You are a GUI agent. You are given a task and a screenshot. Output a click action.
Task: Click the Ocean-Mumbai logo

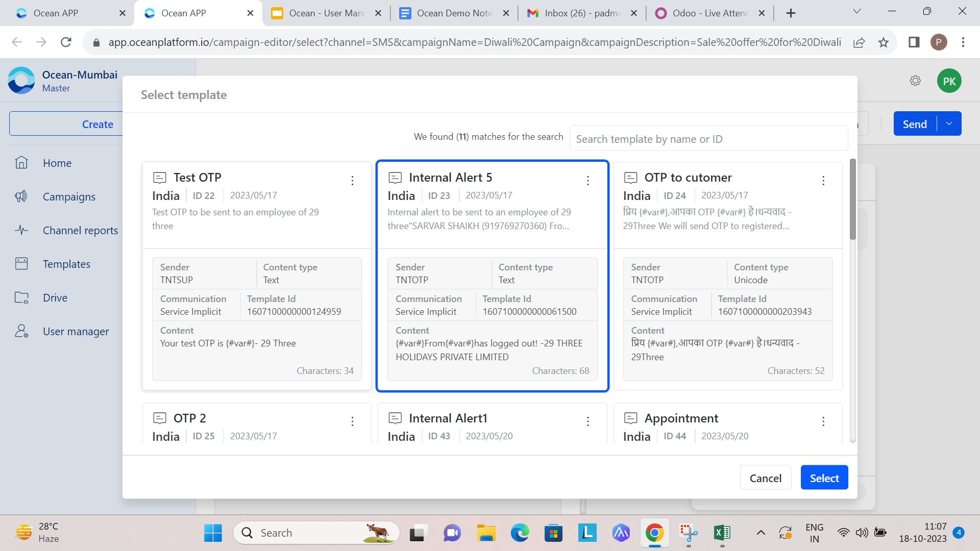tap(21, 81)
